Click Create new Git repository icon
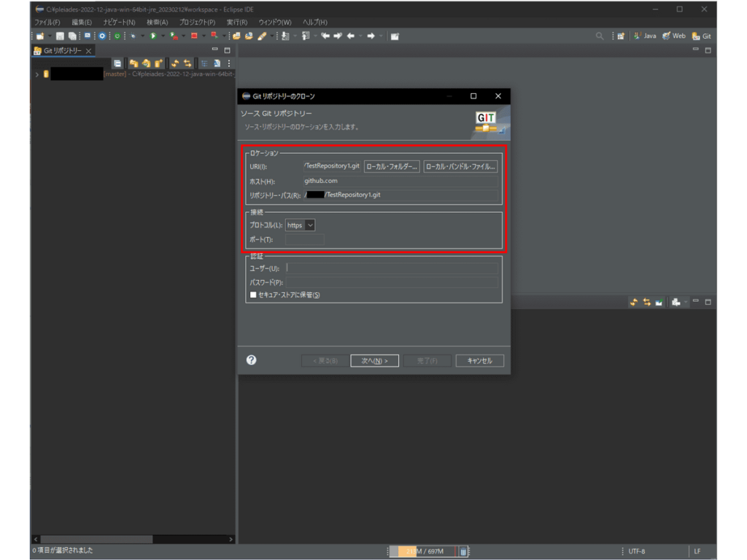This screenshot has height=560, width=747. [158, 63]
